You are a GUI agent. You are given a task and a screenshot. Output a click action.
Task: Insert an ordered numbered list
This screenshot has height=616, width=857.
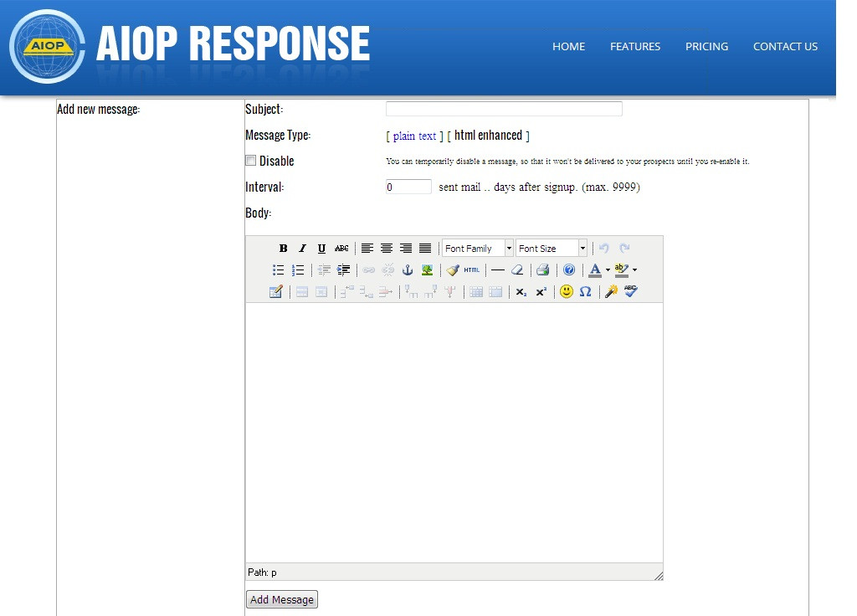pyautogui.click(x=298, y=269)
